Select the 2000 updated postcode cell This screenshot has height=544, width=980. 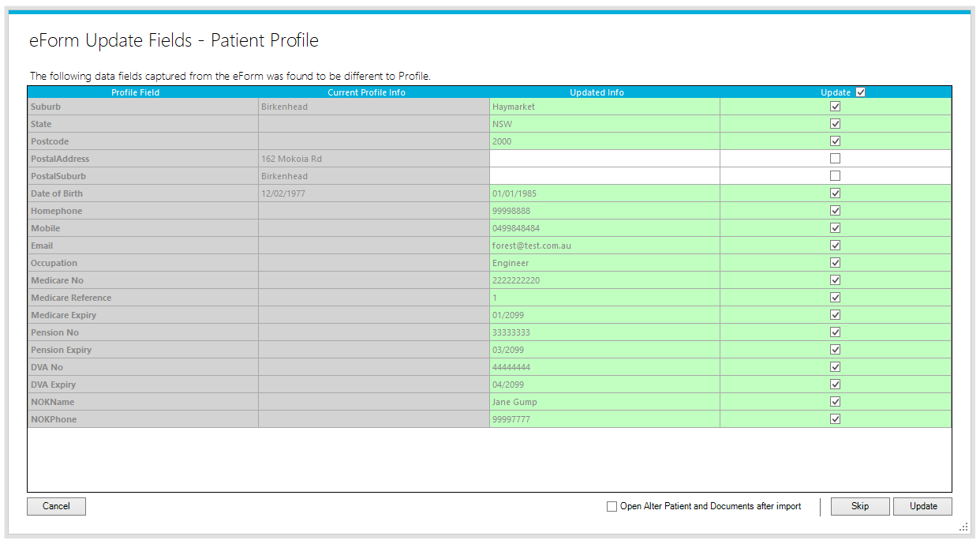[604, 141]
